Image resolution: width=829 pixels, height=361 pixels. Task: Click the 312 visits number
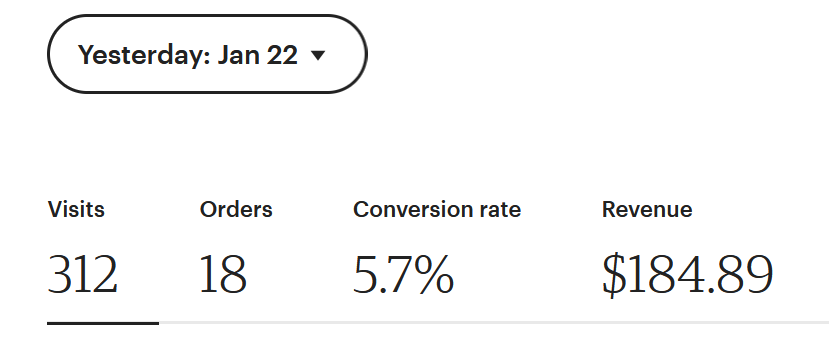pyautogui.click(x=82, y=274)
